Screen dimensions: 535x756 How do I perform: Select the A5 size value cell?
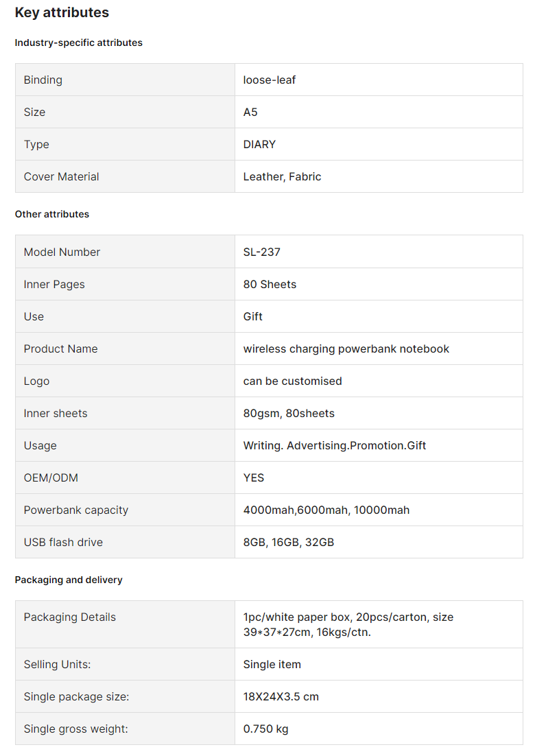379,112
